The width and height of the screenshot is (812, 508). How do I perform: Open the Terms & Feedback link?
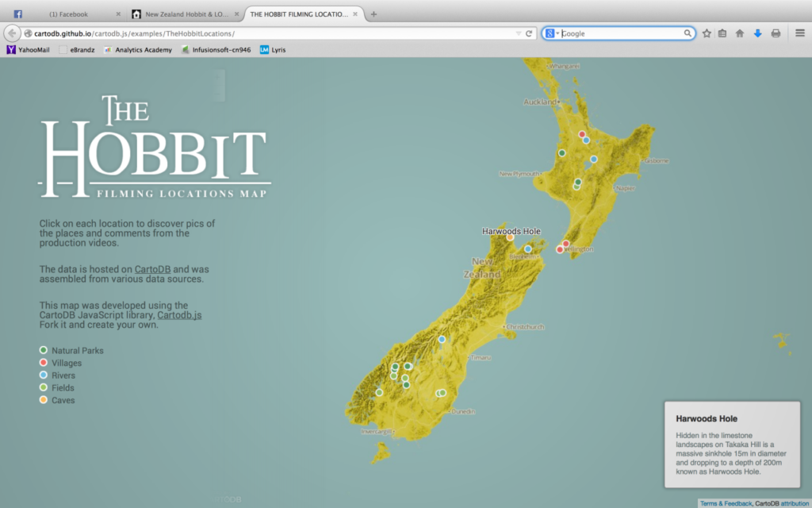click(x=726, y=503)
